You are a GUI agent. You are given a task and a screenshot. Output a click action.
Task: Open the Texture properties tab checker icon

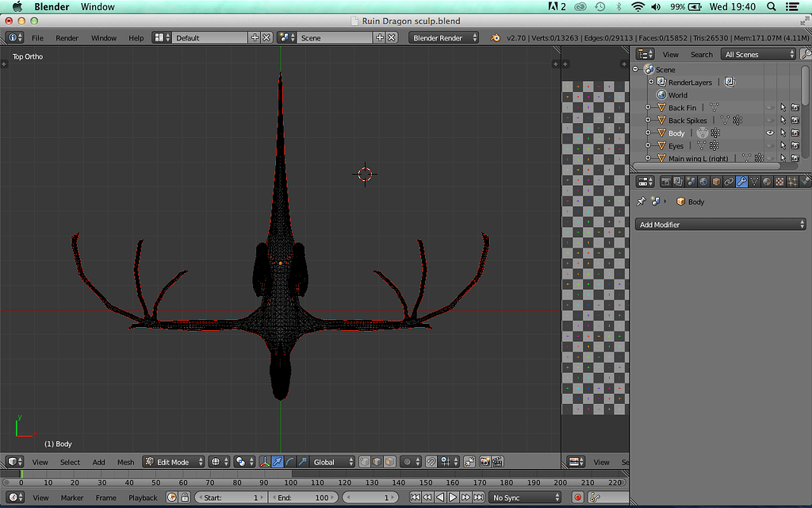779,182
